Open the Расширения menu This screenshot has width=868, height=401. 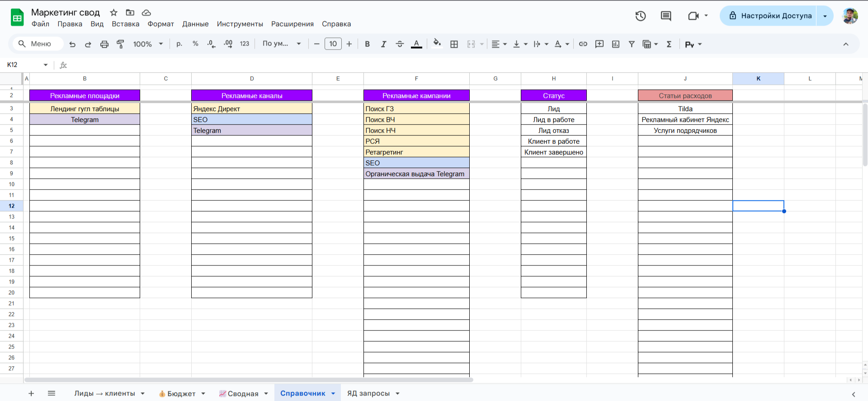click(x=292, y=24)
